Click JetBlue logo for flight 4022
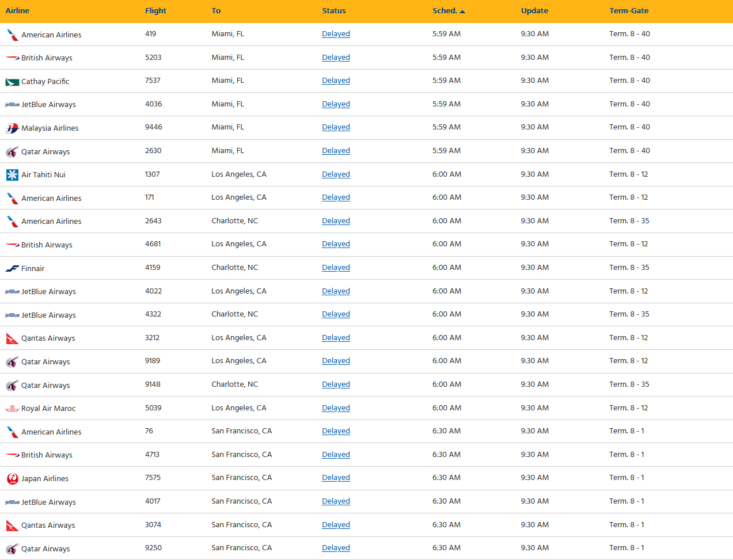The width and height of the screenshot is (733, 560). (12, 292)
